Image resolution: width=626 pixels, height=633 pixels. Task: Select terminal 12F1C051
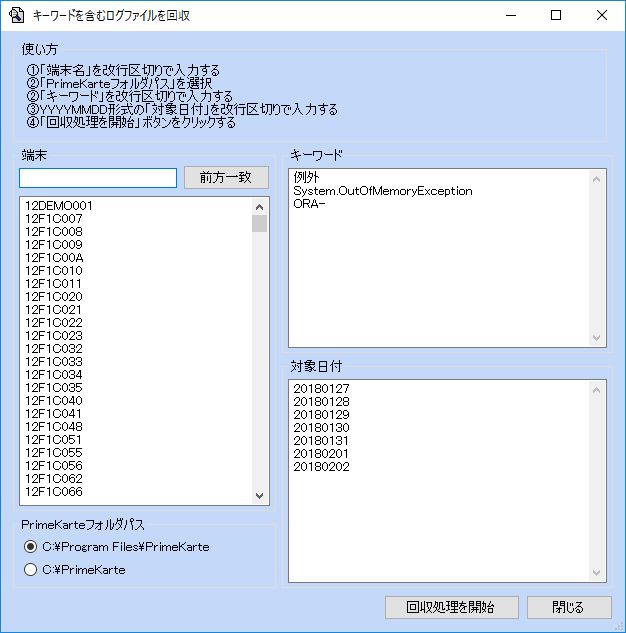[53, 440]
